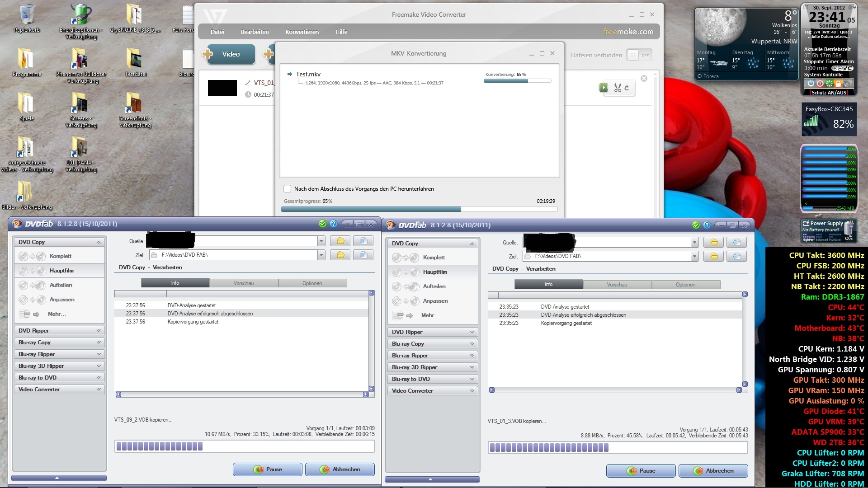This screenshot has width=868, height=488.
Task: Switch to Optionen tab in left DVDFab
Action: 312,283
